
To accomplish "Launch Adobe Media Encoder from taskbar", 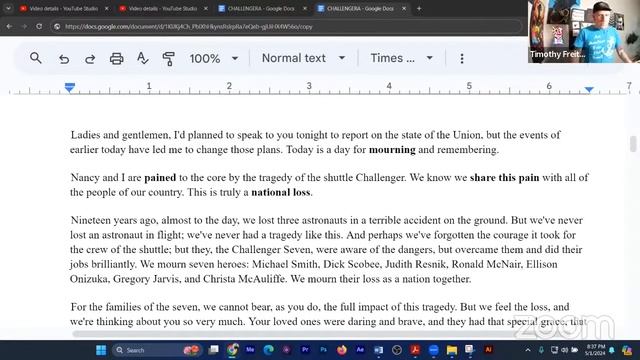I will pyautogui.click(x=250, y=350).
